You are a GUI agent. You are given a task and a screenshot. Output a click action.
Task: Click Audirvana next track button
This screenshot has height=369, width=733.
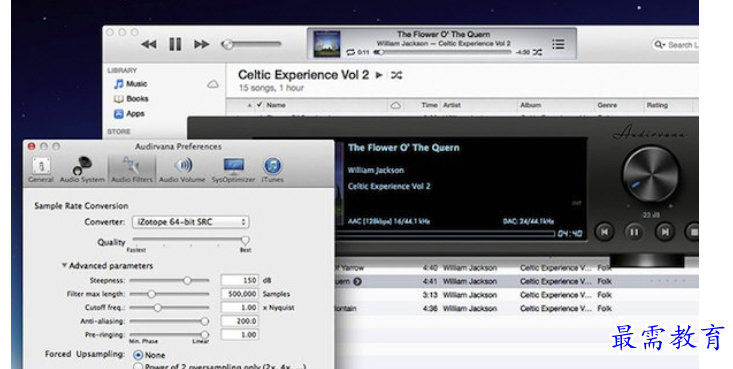(664, 232)
